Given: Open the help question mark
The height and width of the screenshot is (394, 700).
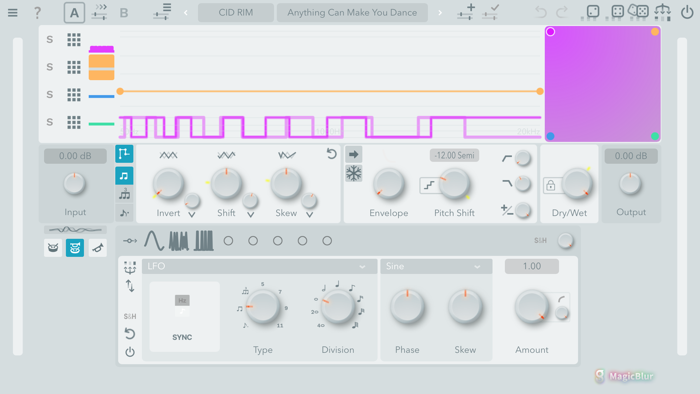Looking at the screenshot, I should [x=38, y=12].
